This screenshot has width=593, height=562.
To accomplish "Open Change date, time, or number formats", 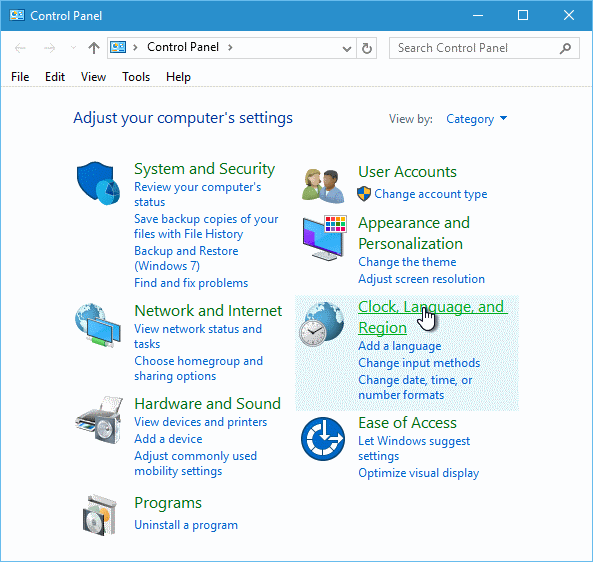I will coord(415,387).
